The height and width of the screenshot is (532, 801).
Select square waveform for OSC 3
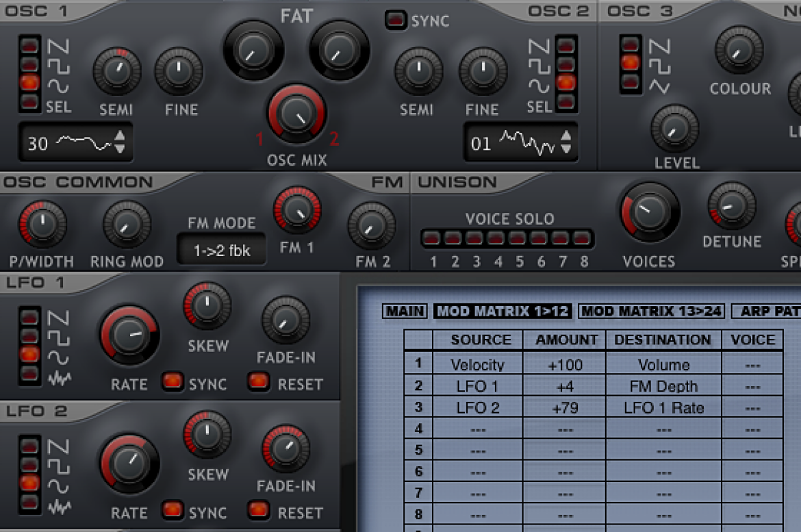coord(631,64)
